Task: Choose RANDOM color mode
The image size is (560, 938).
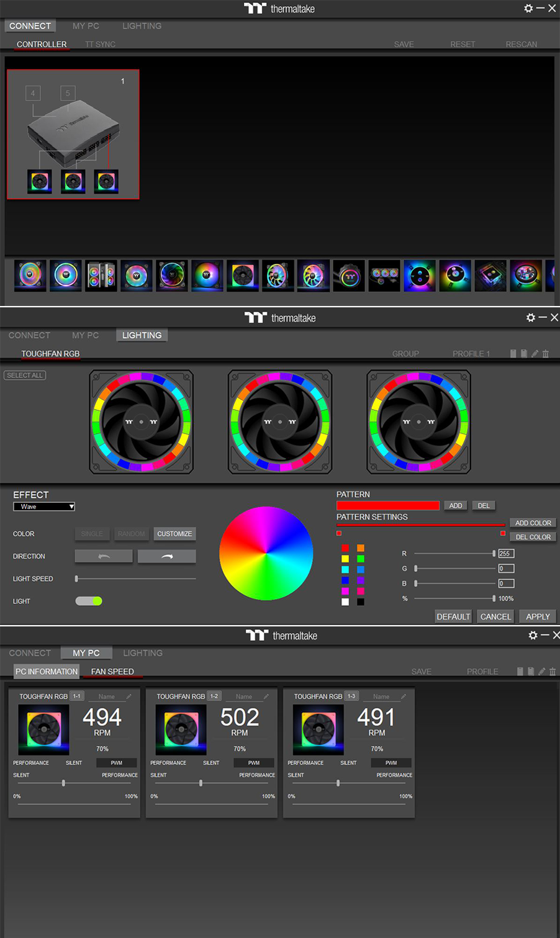Action: point(131,534)
